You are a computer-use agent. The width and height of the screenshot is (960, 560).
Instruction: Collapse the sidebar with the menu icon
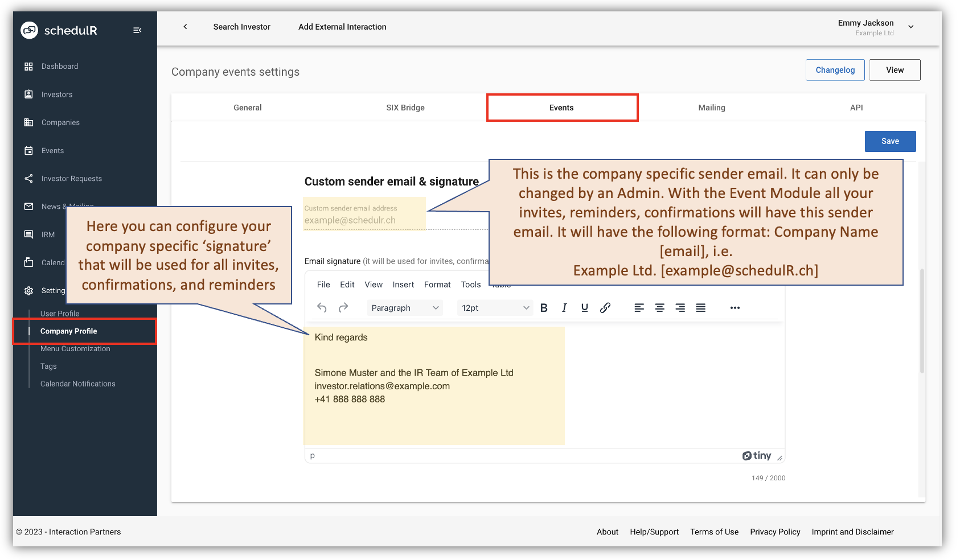[137, 30]
